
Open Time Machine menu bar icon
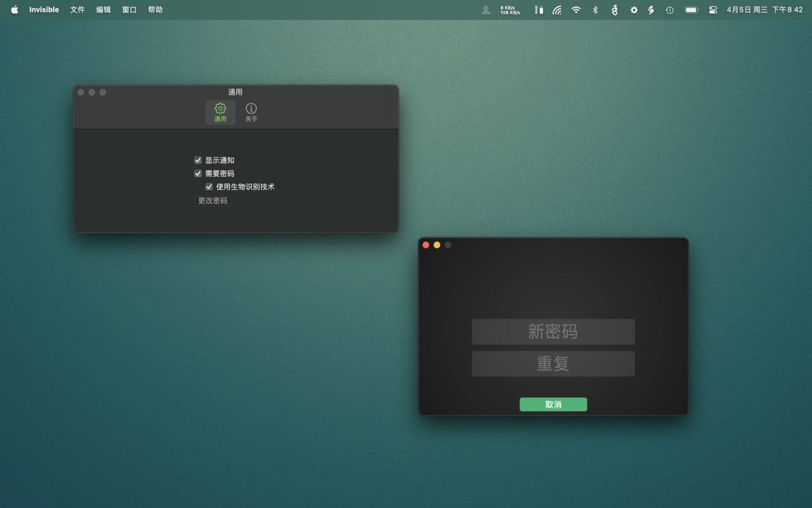(x=669, y=10)
